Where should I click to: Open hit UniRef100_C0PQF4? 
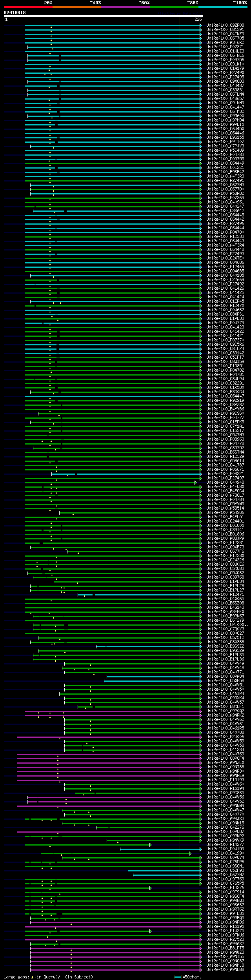pyautogui.click(x=225, y=758)
